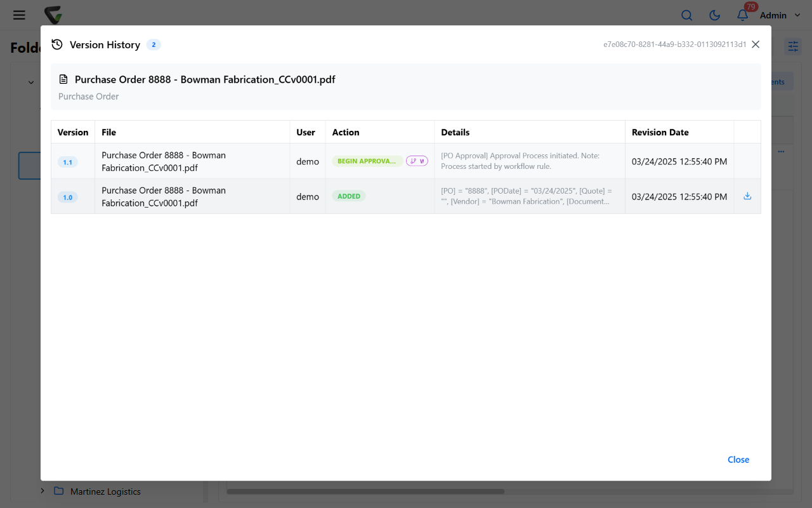Close the Version History dialog with X
The height and width of the screenshot is (508, 812).
click(756, 44)
